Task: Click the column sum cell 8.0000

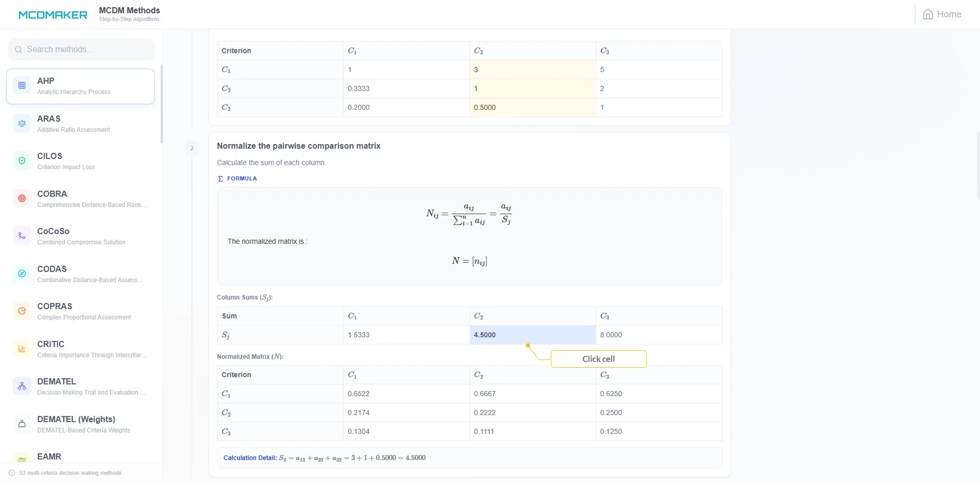Action: click(659, 335)
